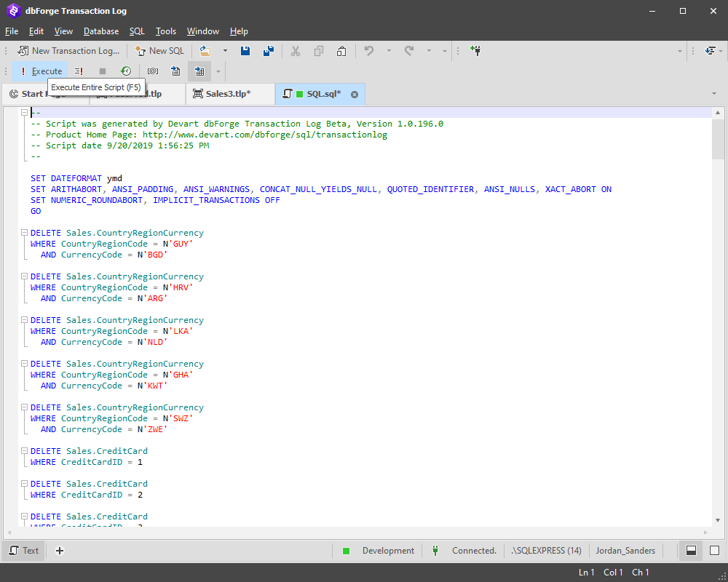This screenshot has width=728, height=582.
Task: Click the devart.com URL in the comment
Action: pos(265,135)
